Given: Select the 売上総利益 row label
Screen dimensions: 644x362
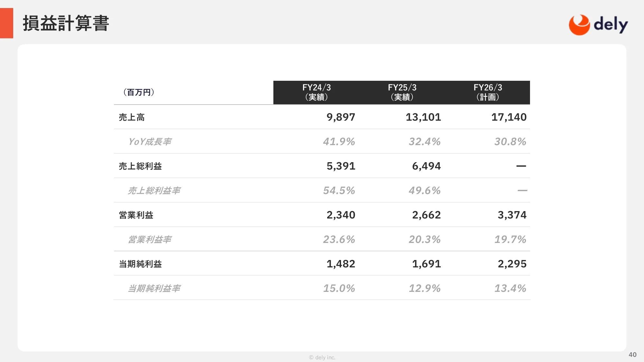Looking at the screenshot, I should coord(140,166).
